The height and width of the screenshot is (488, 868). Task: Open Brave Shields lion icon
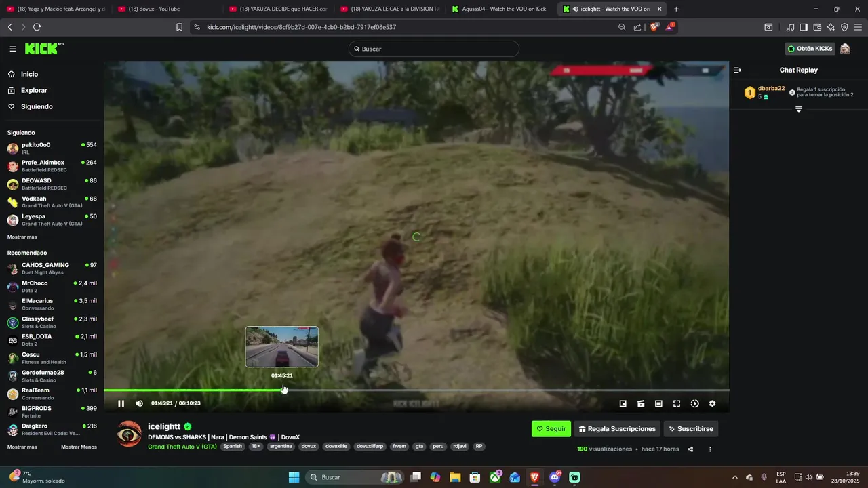654,27
